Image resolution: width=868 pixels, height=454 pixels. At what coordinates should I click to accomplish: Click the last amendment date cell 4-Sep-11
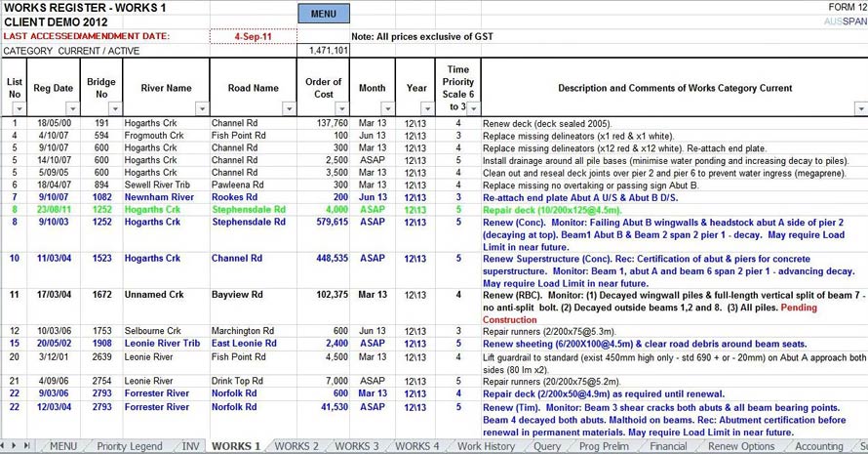coord(253,36)
